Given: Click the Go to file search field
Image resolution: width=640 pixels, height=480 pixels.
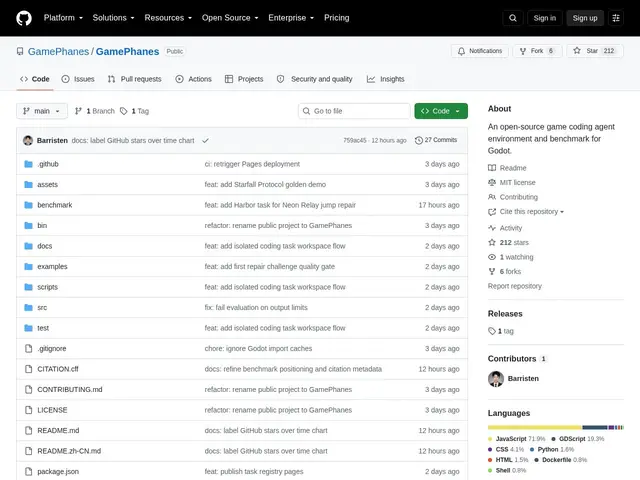Looking at the screenshot, I should pyautogui.click(x=354, y=111).
